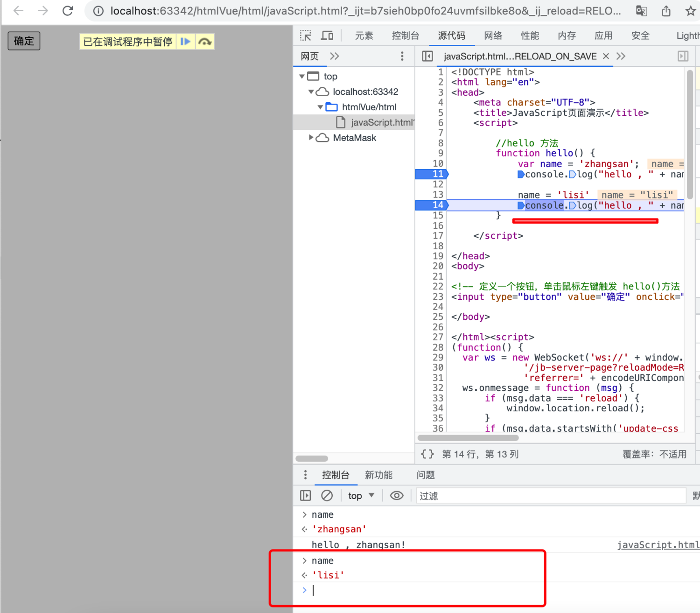Reload the page with refresh icon
This screenshot has height=613, width=700.
68,11
